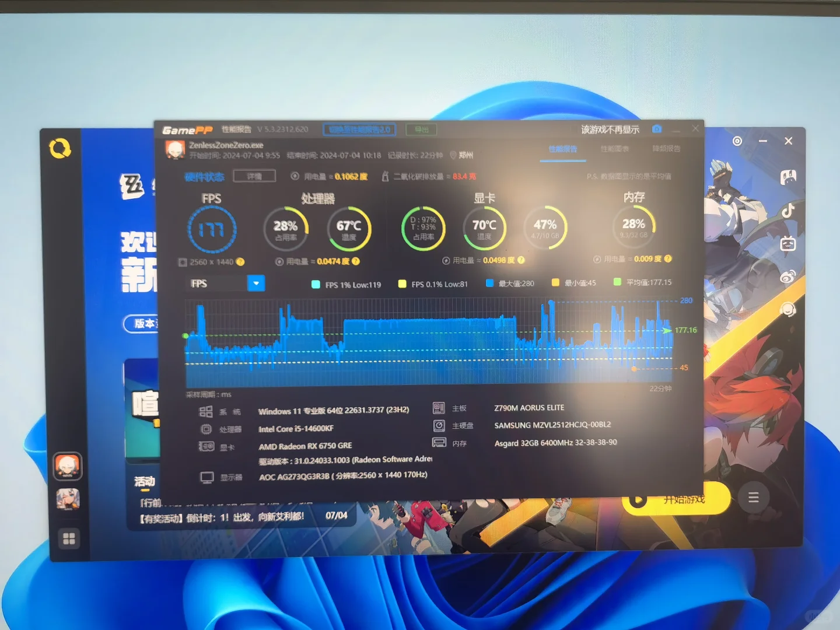Viewport: 840px width, 630px height.
Task: Click the 47% 4.7/10 GB VRAM gauge
Action: click(545, 228)
